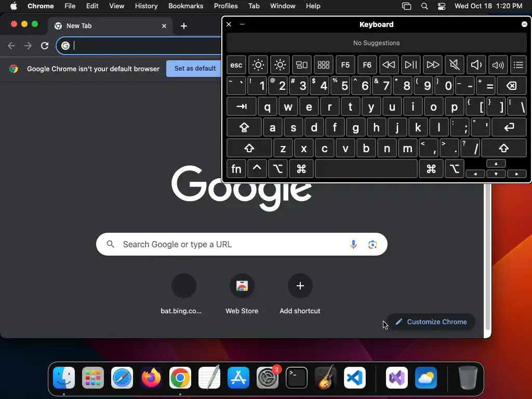Click the rewind media key
This screenshot has height=399, width=532.
pyautogui.click(x=389, y=65)
